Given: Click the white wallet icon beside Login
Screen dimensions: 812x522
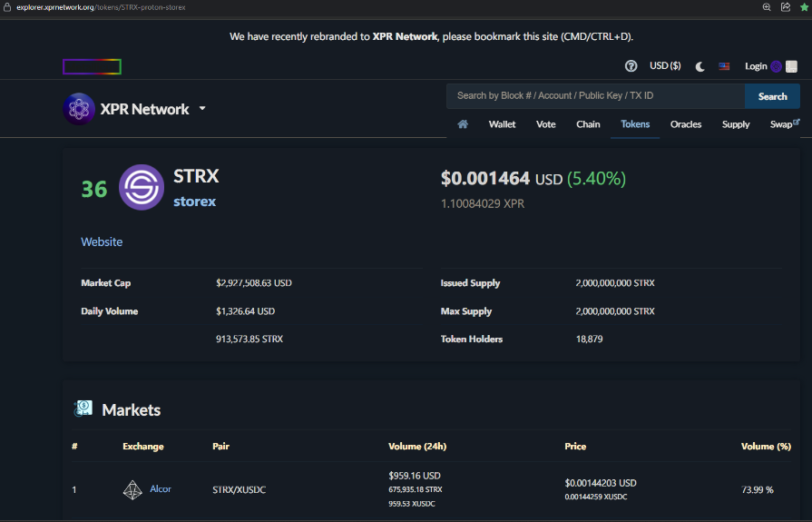Looking at the screenshot, I should point(791,66).
